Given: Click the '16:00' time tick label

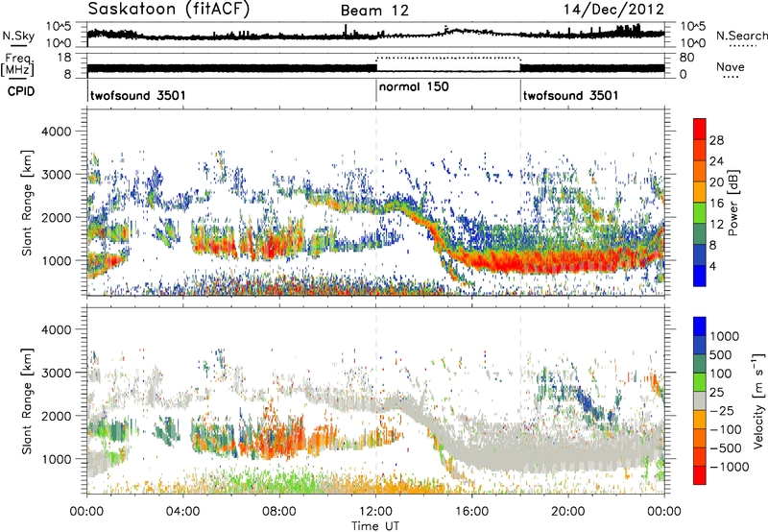Looking at the screenshot, I should (x=471, y=512).
